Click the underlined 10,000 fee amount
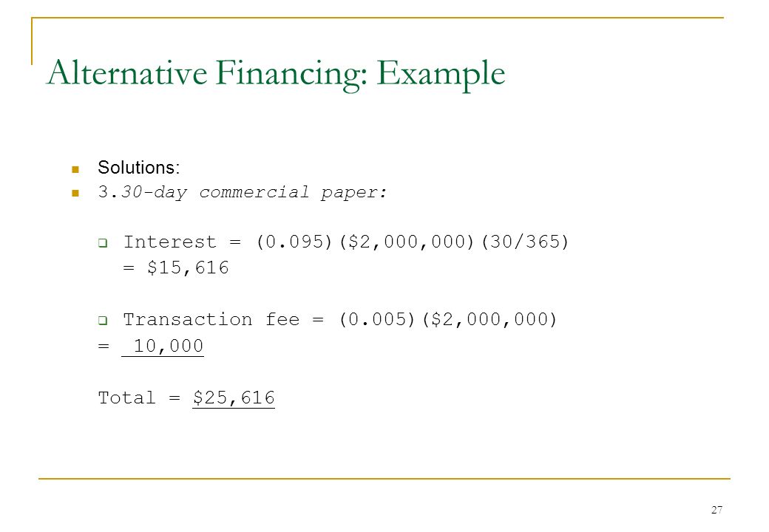 pos(163,347)
